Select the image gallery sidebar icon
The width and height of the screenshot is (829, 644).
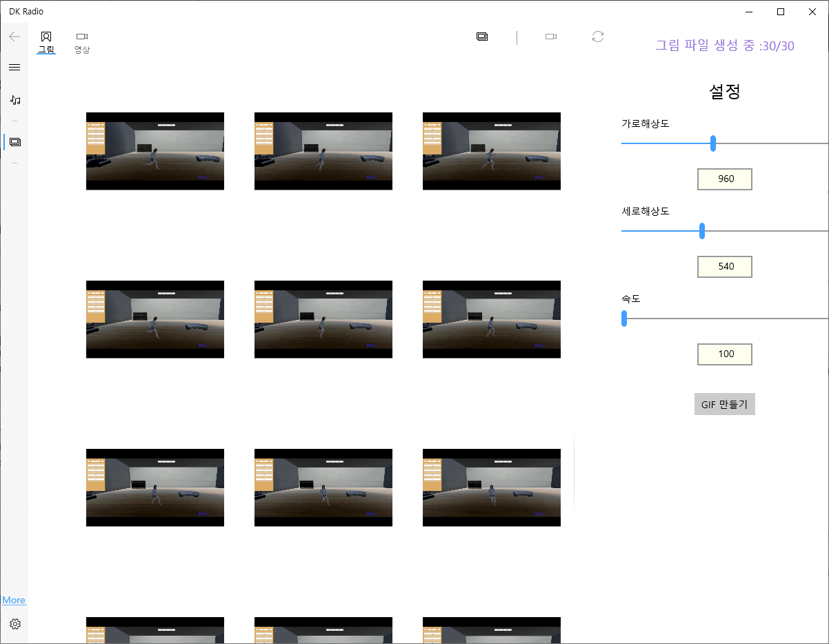[15, 142]
